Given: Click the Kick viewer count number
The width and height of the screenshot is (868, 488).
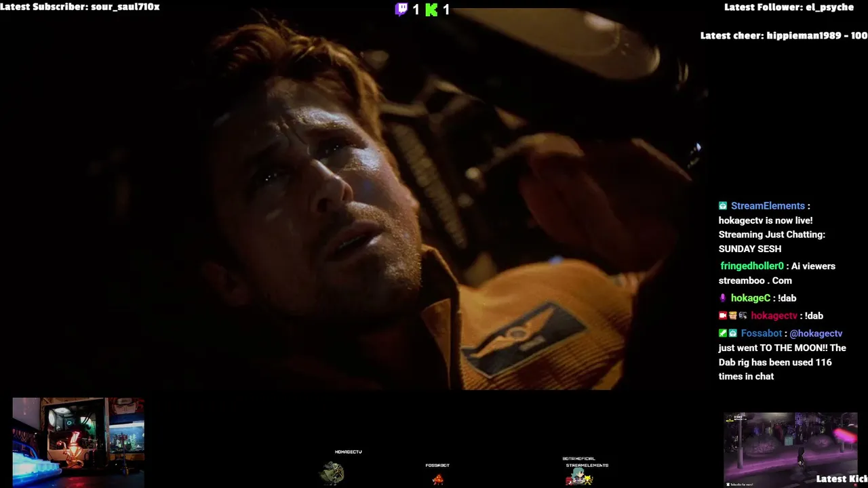Looking at the screenshot, I should point(446,9).
